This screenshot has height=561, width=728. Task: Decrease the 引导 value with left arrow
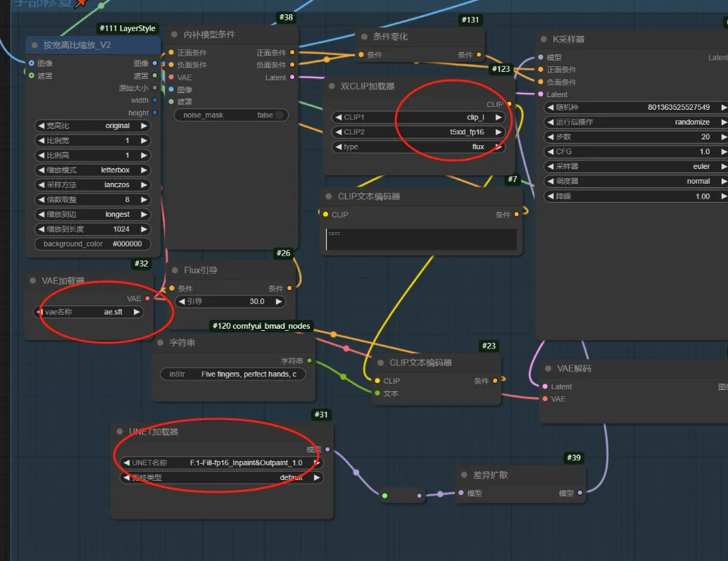[181, 301]
